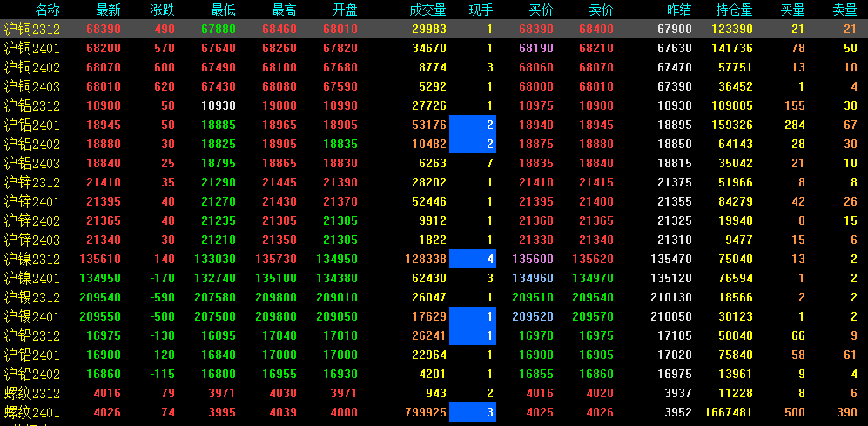Select the 沪铜2401 contract name
Image resolution: width=868 pixels, height=426 pixels.
(x=31, y=49)
